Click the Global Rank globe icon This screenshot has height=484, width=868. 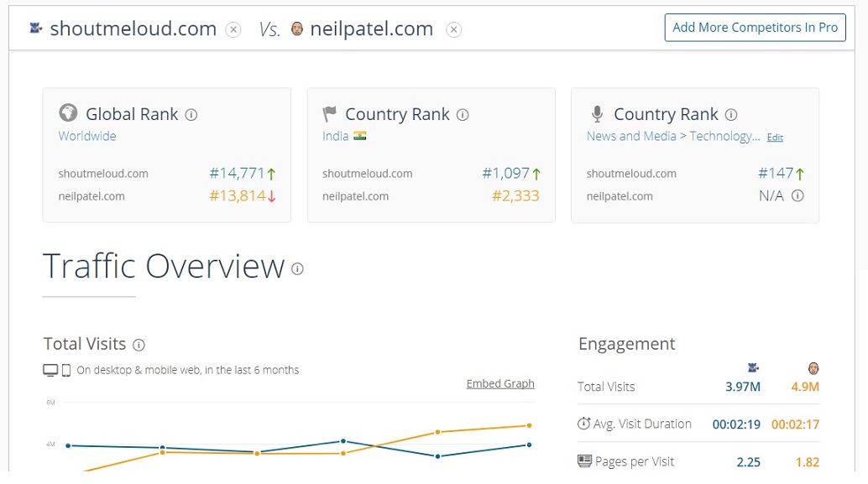click(x=68, y=113)
